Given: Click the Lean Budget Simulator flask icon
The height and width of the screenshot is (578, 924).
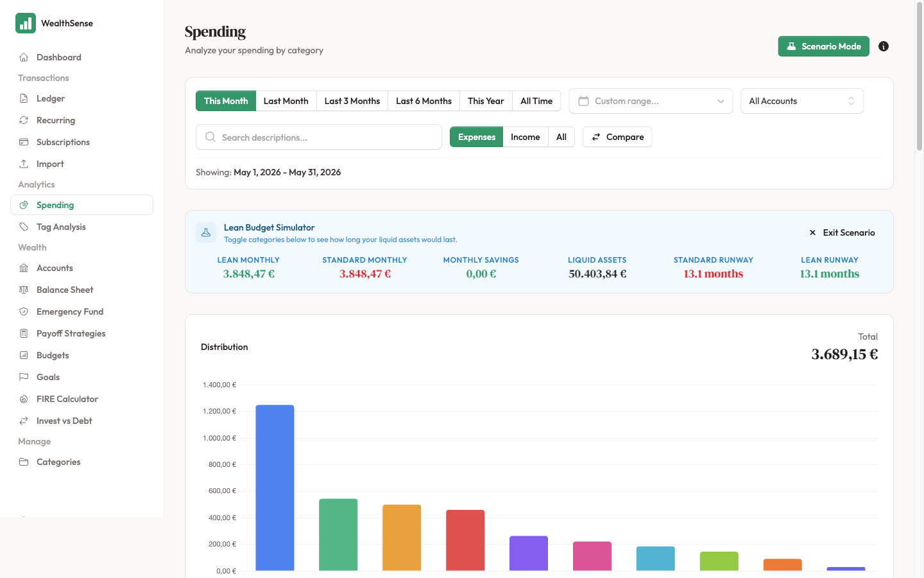Looking at the screenshot, I should click(x=206, y=232).
